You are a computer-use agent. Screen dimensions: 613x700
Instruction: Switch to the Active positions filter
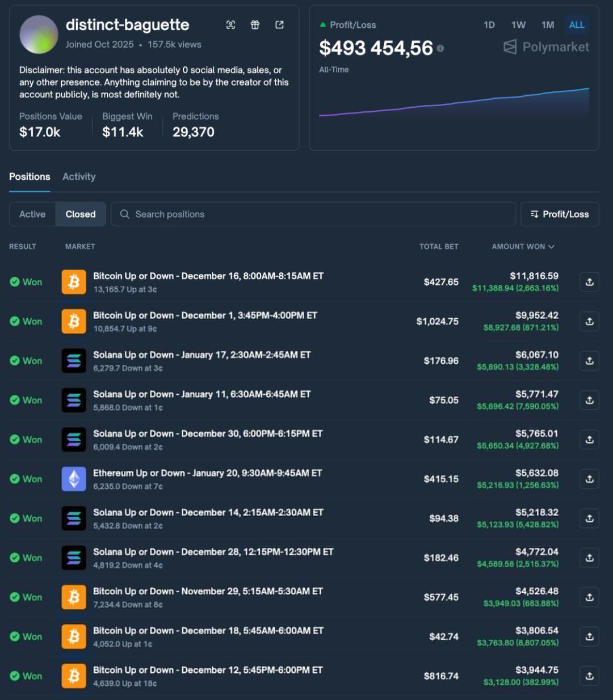coord(32,214)
